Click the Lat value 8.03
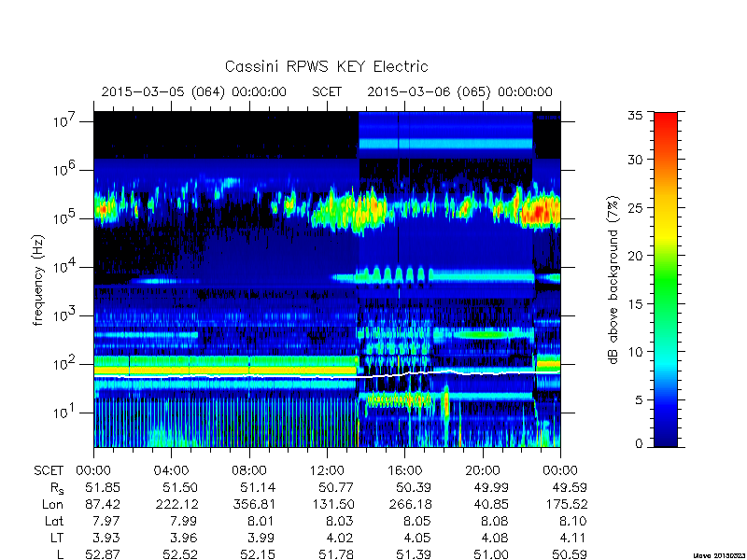The width and height of the screenshot is (747, 560). point(339,522)
